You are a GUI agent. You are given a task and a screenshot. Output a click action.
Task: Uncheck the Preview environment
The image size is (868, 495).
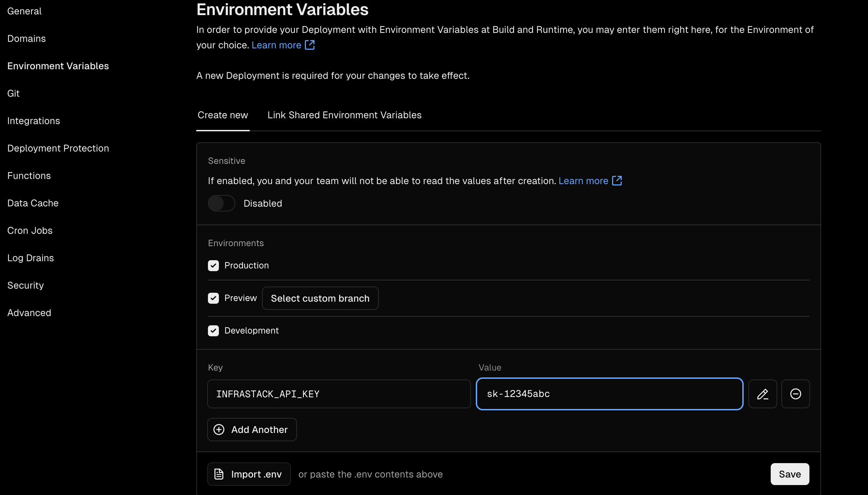click(213, 298)
